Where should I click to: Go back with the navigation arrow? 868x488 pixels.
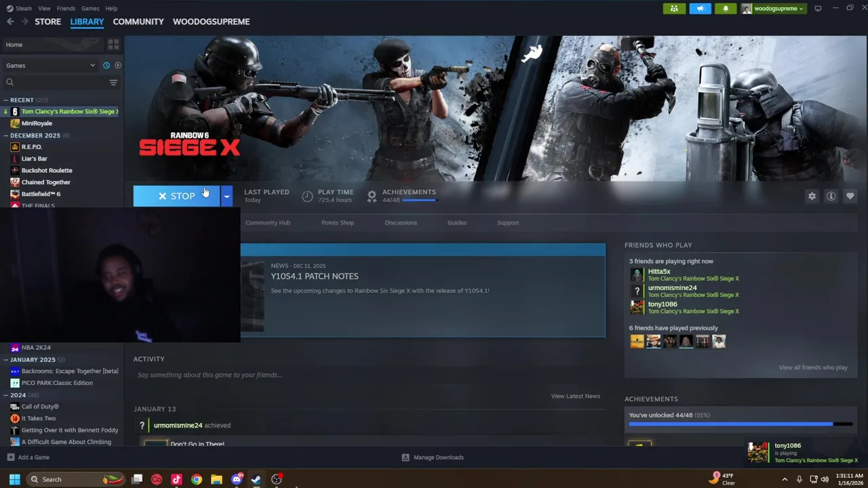coord(10,22)
